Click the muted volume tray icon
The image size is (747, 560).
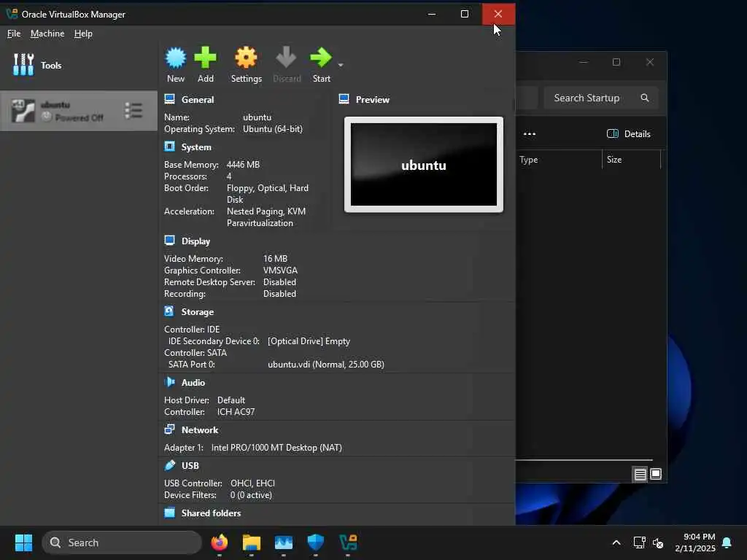point(658,542)
